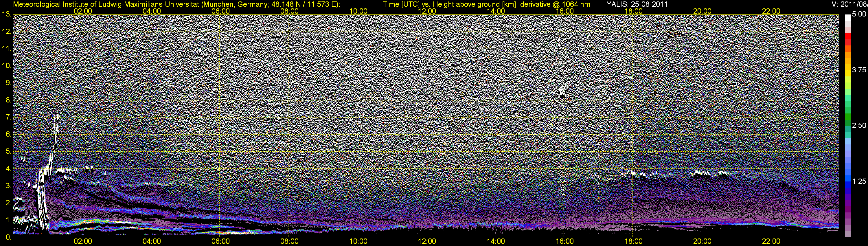The height and width of the screenshot is (246, 868).
Task: Click the 6. height axis label
Action: point(9,135)
